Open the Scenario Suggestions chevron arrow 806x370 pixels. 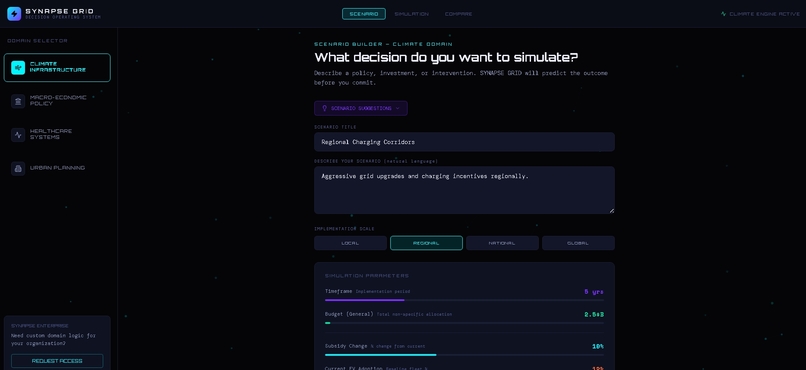coord(397,108)
